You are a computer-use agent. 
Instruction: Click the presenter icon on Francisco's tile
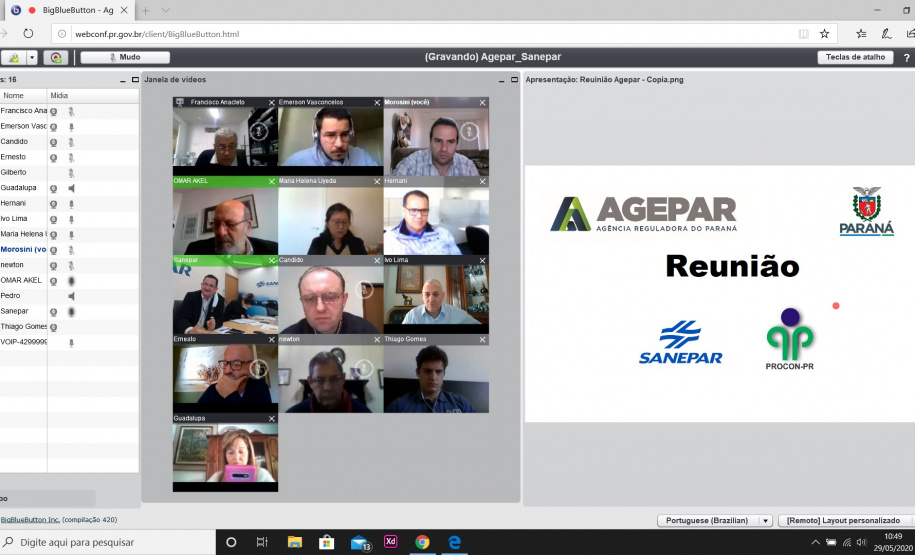180,103
